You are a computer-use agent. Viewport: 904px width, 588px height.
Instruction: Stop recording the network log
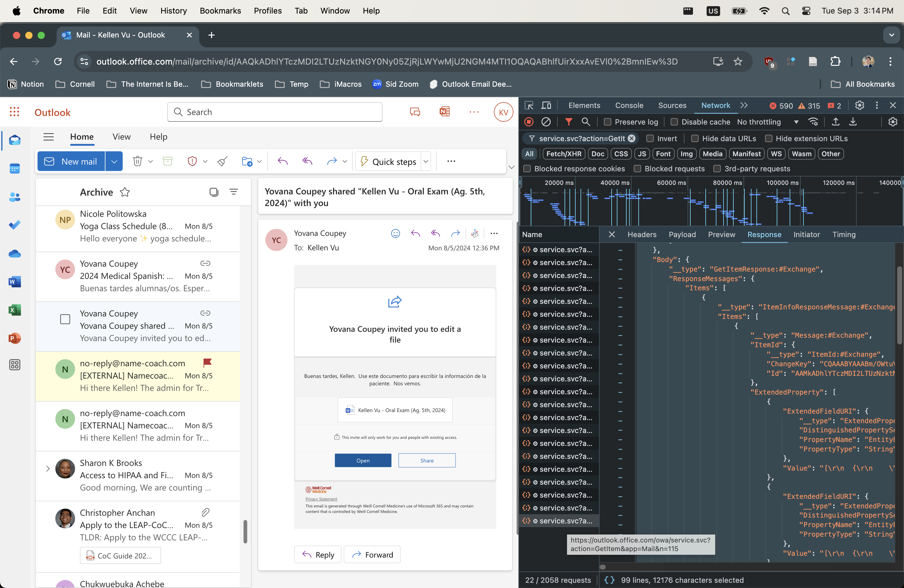pos(529,122)
